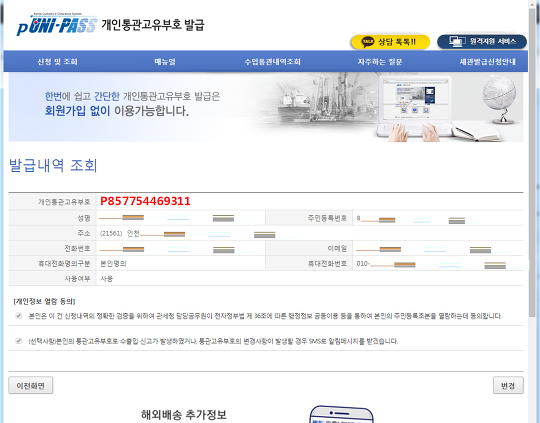This screenshot has height=423, width=540.
Task: Click the UNI-PASS logo
Action: 57,25
